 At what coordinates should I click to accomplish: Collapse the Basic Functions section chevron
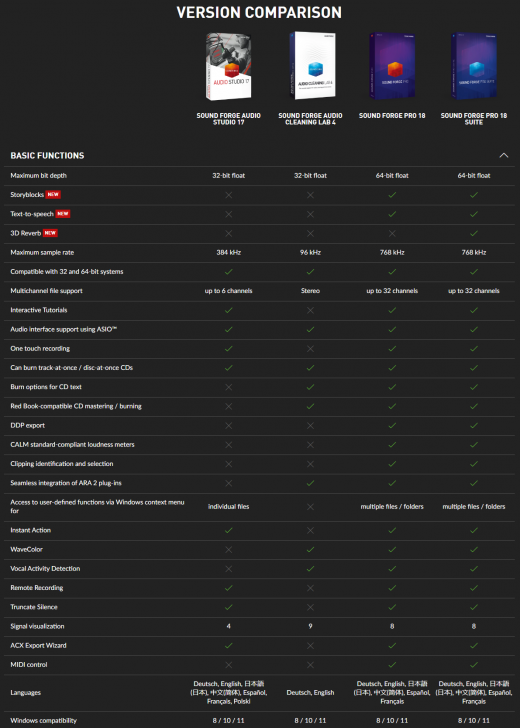pos(504,156)
